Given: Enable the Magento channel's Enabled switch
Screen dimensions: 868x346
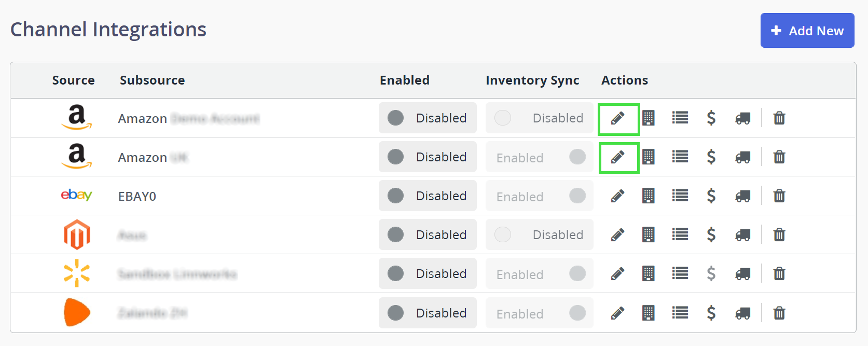Looking at the screenshot, I should point(427,235).
